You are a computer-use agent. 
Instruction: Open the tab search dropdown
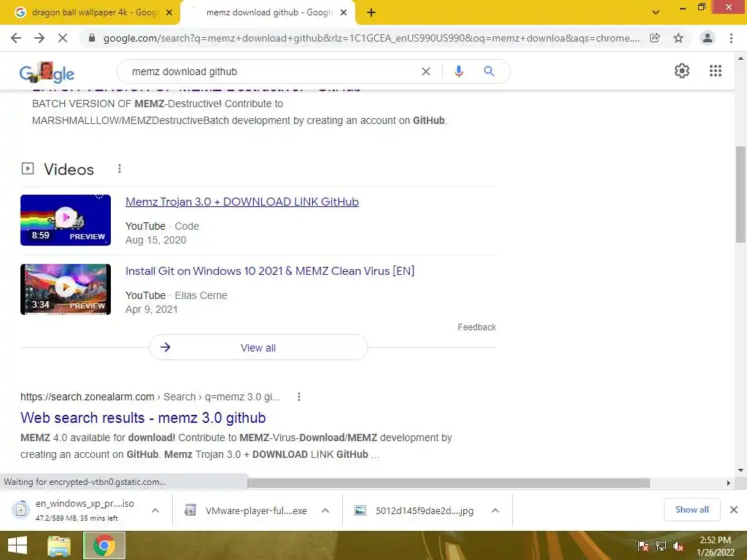(x=656, y=13)
